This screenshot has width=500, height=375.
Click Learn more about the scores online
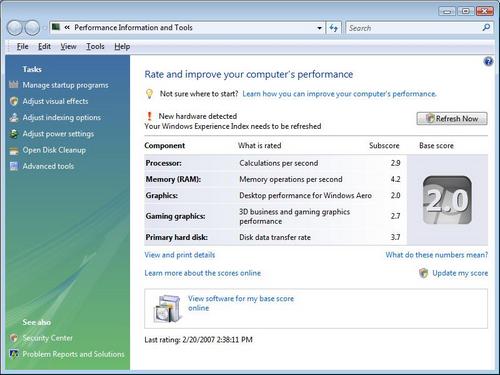203,273
